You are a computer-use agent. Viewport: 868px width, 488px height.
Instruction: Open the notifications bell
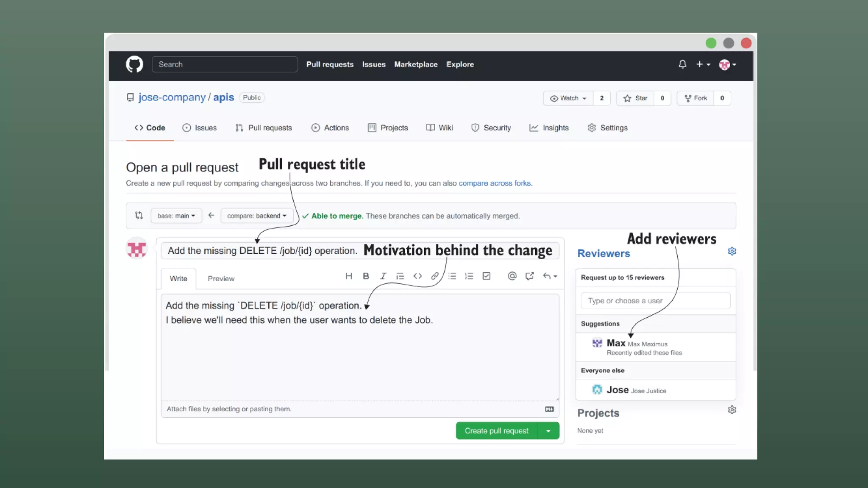(x=682, y=64)
